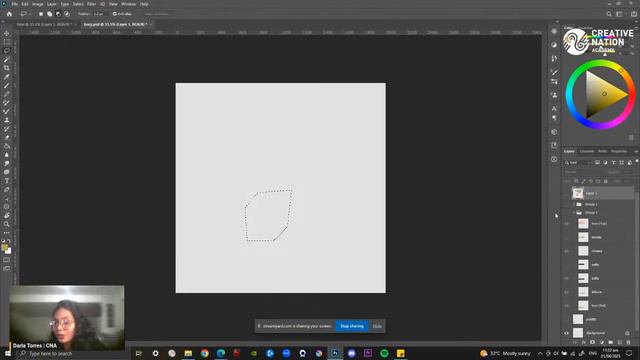Select the Rectangular Marquee tool
This screenshot has height=360, width=640.
(x=7, y=42)
